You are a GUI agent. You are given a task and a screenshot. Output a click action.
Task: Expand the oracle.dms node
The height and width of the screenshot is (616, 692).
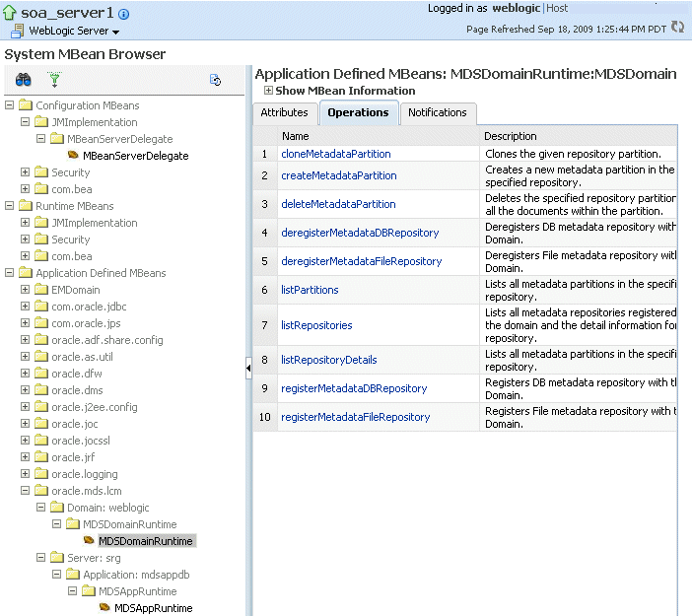click(26, 390)
